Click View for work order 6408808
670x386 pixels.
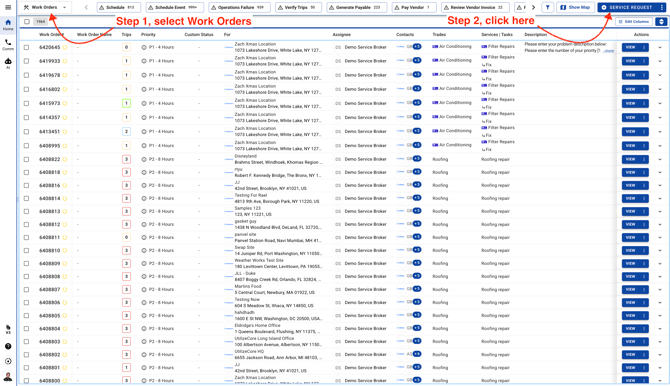point(631,277)
